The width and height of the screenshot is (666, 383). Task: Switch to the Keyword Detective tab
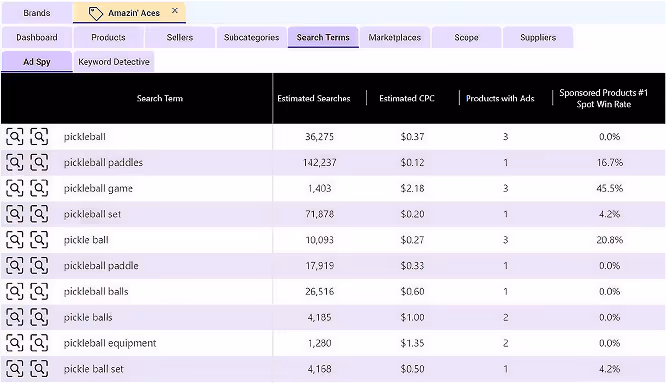coord(114,62)
